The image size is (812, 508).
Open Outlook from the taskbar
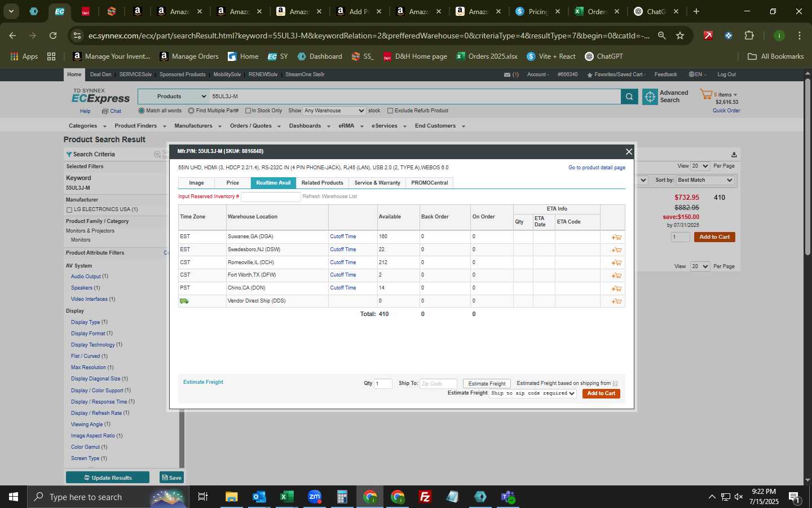point(259,497)
